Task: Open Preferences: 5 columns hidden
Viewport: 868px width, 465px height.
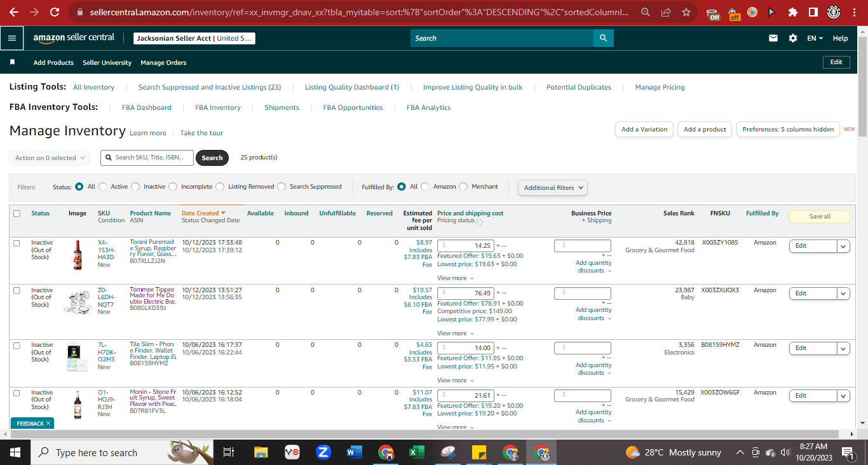Action: [788, 130]
